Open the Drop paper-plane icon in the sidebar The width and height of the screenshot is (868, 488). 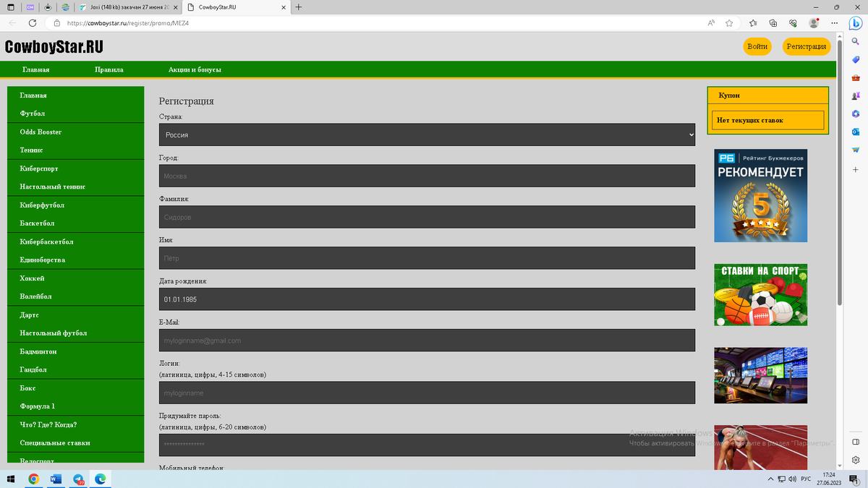(856, 150)
